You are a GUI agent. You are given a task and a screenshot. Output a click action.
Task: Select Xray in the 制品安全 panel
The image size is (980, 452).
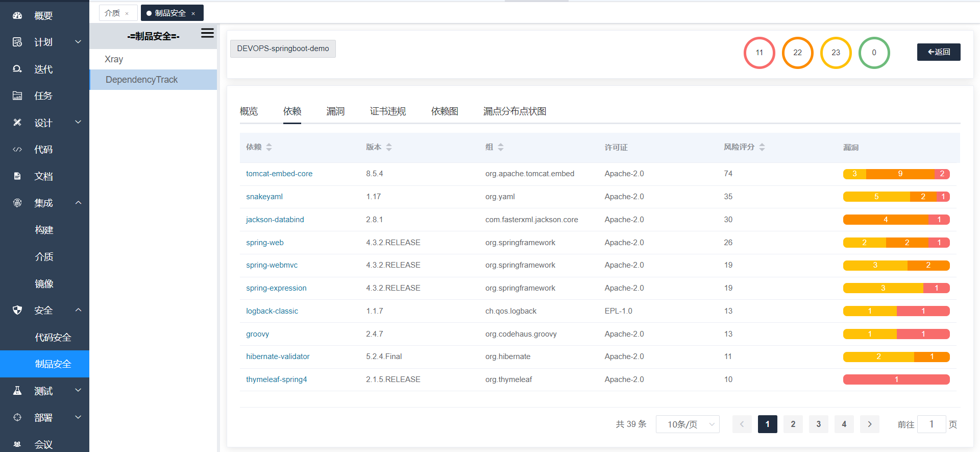tap(114, 59)
